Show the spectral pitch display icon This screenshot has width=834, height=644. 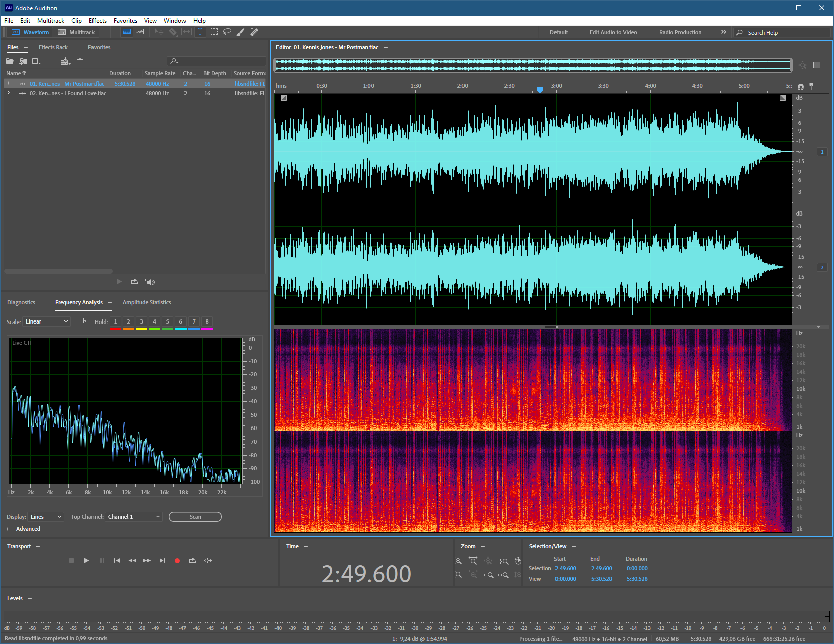pos(140,32)
